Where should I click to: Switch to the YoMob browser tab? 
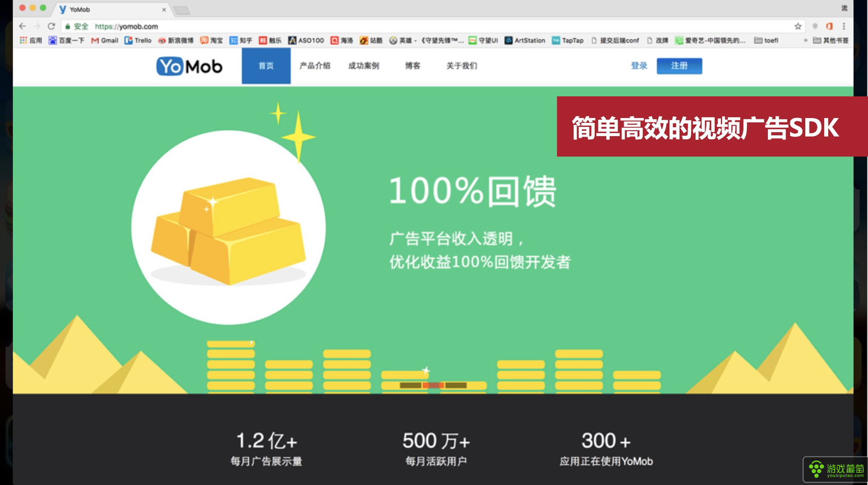[112, 10]
